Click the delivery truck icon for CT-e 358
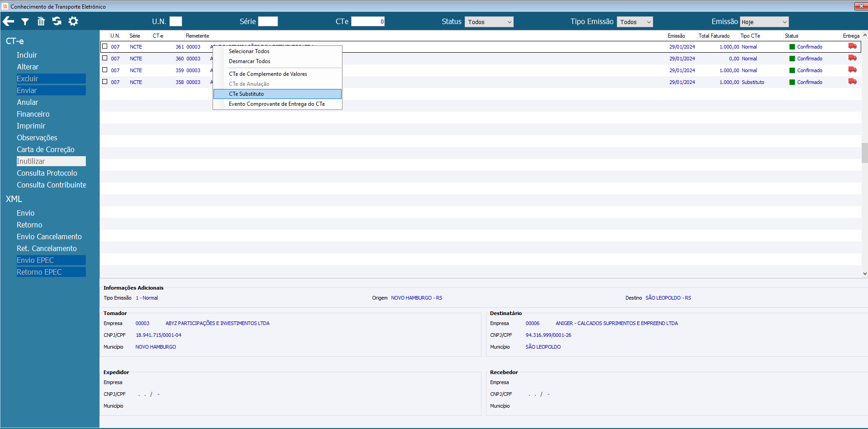Screen dimensions: 868x429 (852, 82)
